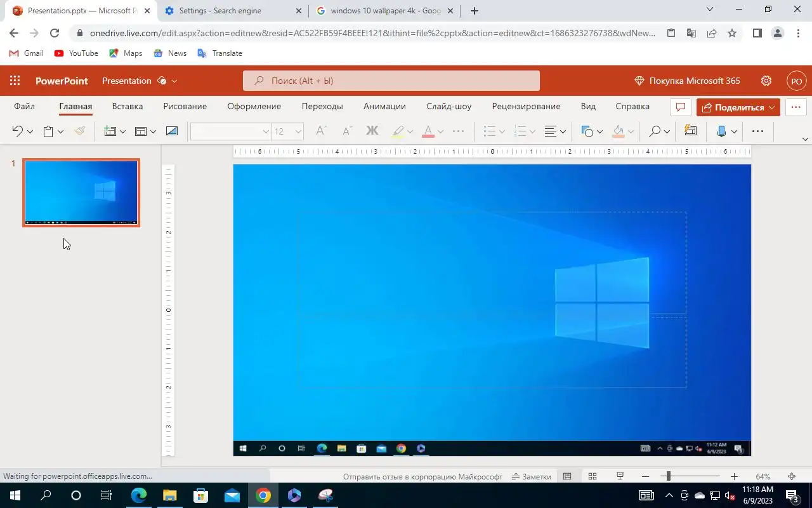Click the text alignment icon
Viewport: 812px width, 508px height.
(x=551, y=131)
